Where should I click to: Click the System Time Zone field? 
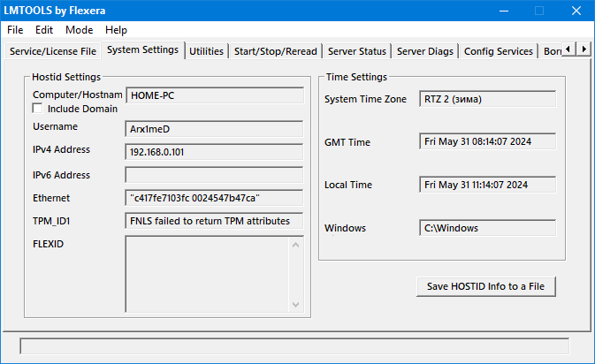(x=488, y=99)
